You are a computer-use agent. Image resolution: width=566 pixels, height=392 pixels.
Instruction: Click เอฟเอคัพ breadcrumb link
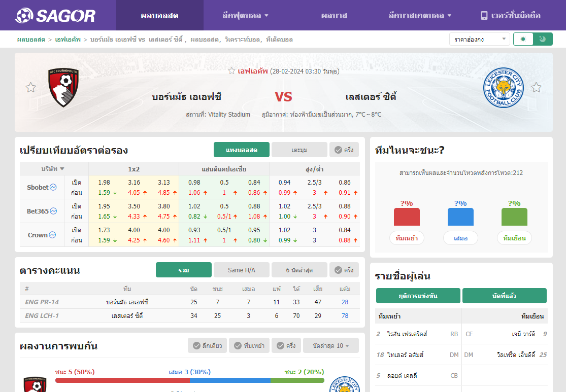[x=68, y=40]
